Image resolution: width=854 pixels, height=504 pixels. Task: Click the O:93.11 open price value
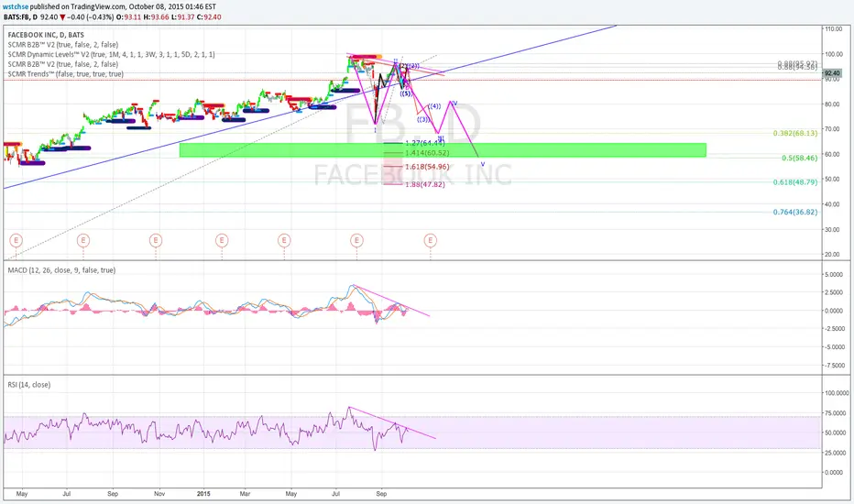[x=128, y=16]
